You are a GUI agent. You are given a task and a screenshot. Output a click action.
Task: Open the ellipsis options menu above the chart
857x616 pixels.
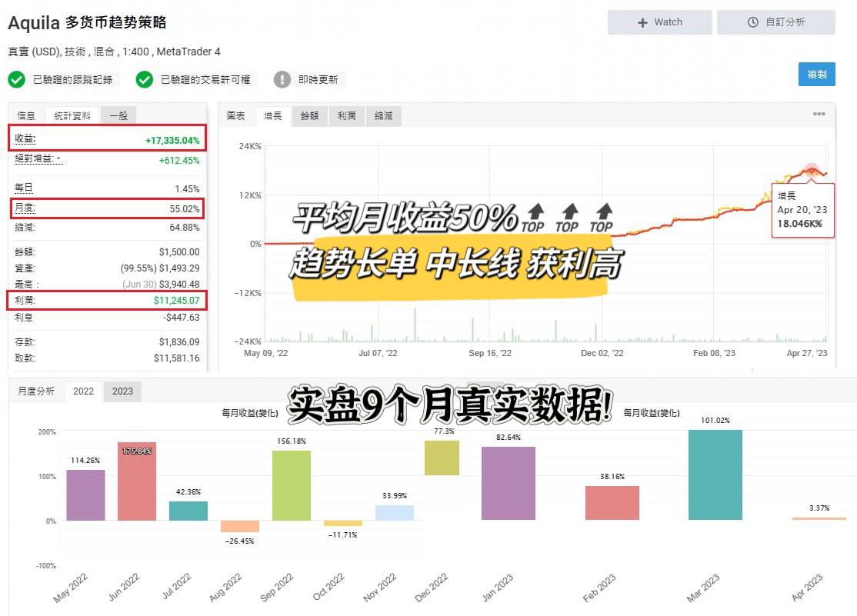coord(819,114)
